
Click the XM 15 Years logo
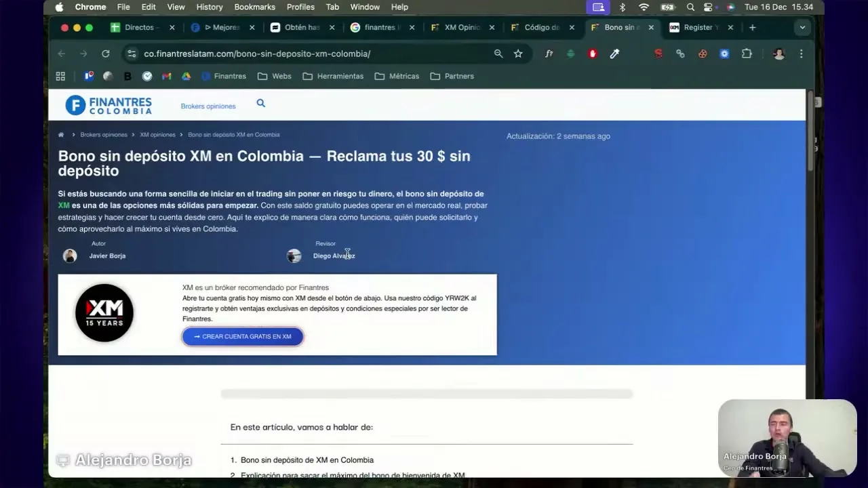tap(104, 312)
